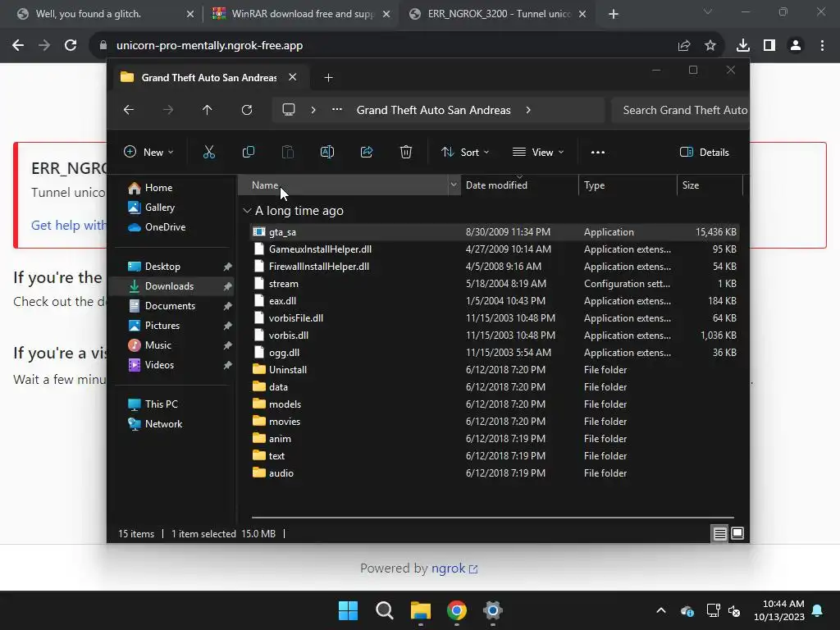Go up one folder level in Explorer
The height and width of the screenshot is (630, 840).
click(208, 110)
